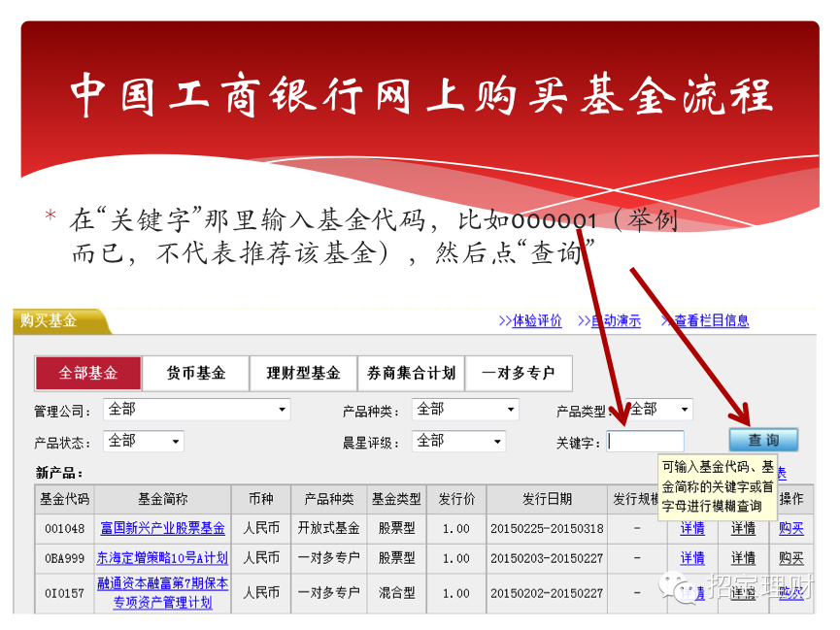Click date cell 20150225-20150318
Screen dimensions: 840x630
click(547, 529)
